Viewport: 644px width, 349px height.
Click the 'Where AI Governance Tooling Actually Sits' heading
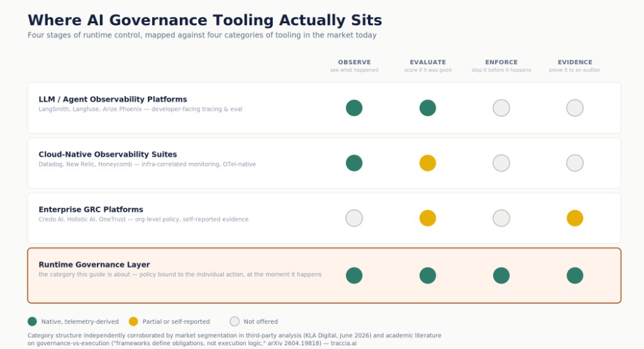[204, 20]
